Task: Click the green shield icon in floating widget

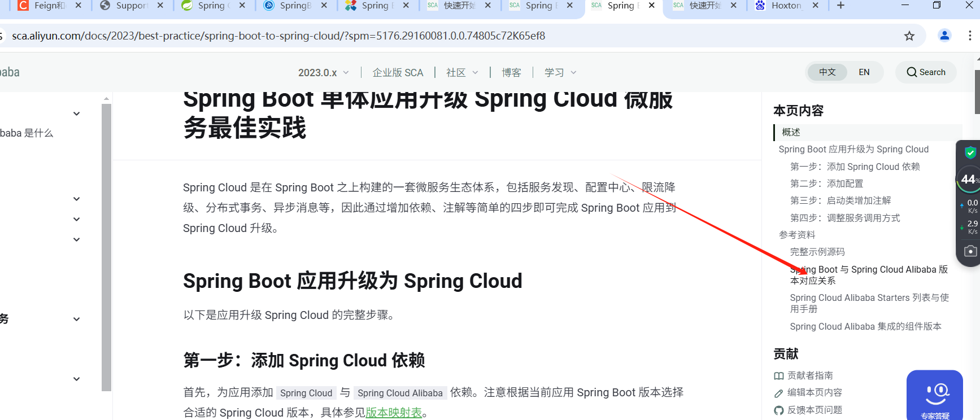Action: point(970,152)
